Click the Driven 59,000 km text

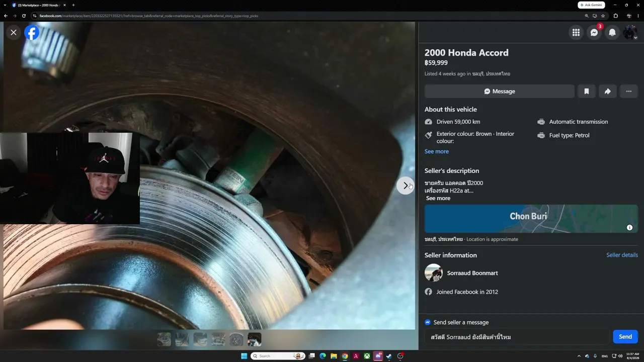tap(458, 122)
